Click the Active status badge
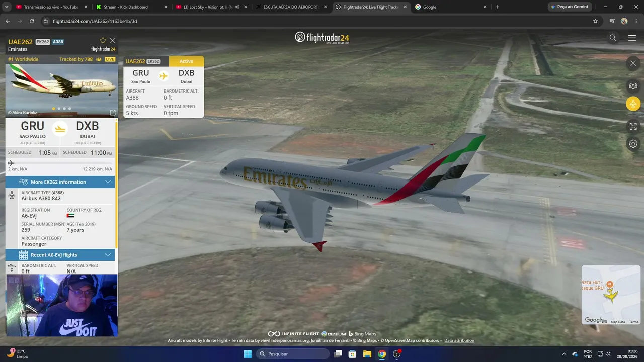Viewport: 644px width, 362px height. pyautogui.click(x=186, y=61)
